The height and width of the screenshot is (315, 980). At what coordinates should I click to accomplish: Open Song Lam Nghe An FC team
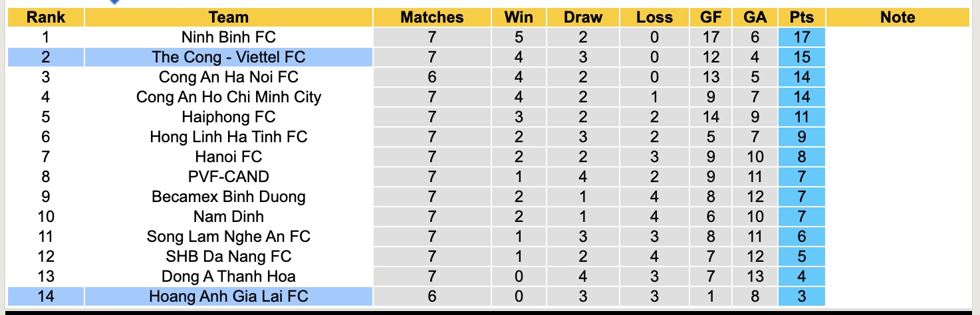228,237
